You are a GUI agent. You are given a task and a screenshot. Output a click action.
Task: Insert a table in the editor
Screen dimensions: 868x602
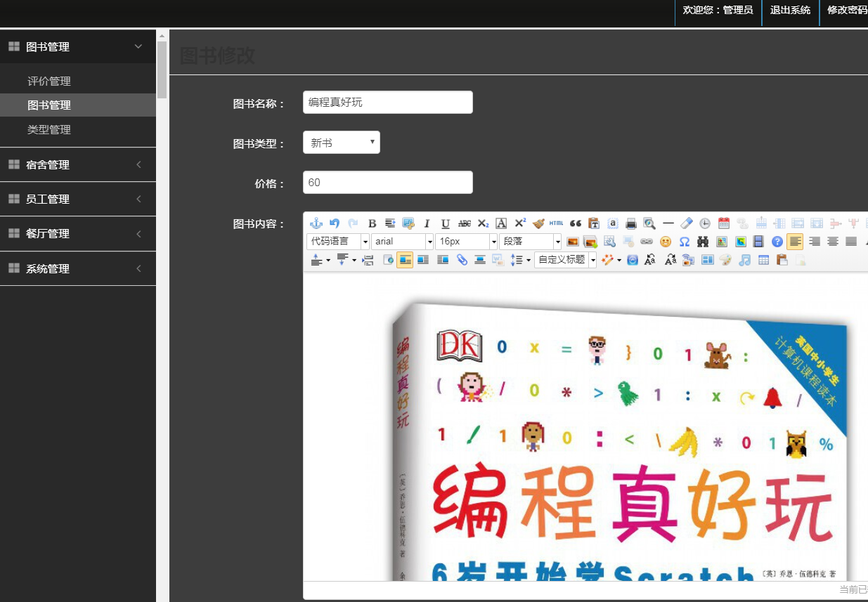pos(763,260)
